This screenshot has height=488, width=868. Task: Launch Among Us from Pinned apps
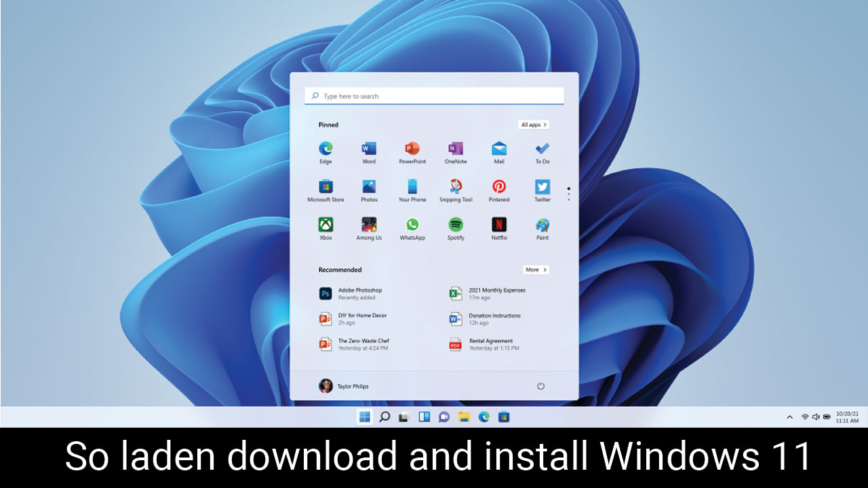369,228
